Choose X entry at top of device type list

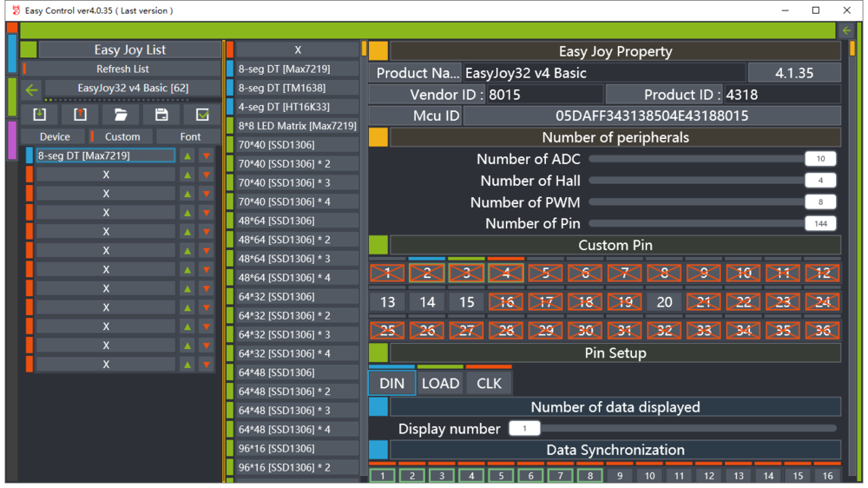tap(298, 49)
